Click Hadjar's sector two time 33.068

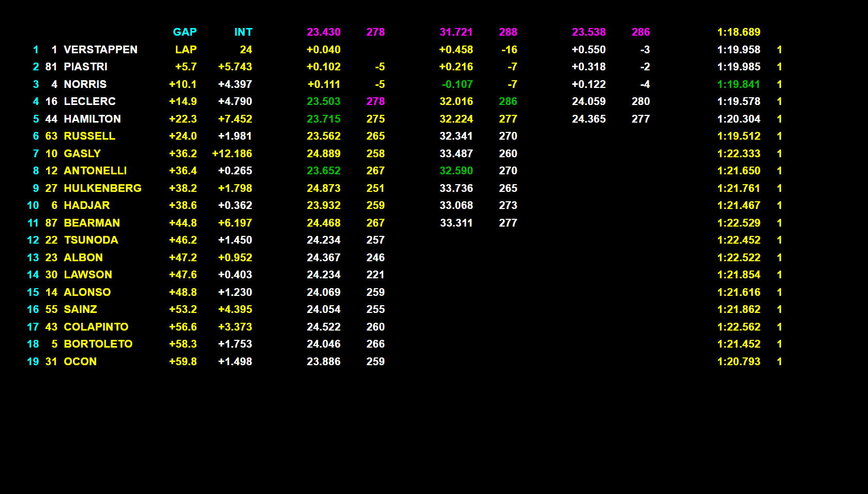456,205
